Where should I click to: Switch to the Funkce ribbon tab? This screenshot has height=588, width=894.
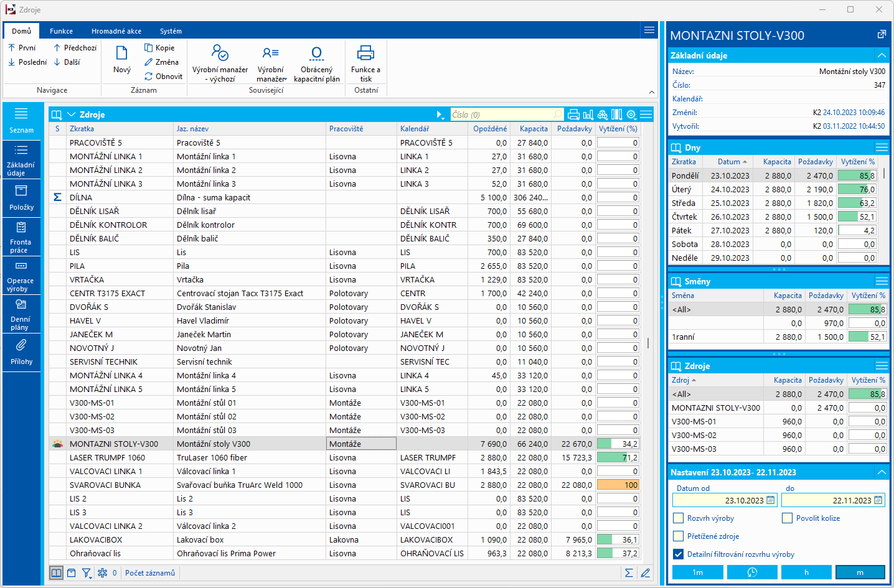coord(61,31)
